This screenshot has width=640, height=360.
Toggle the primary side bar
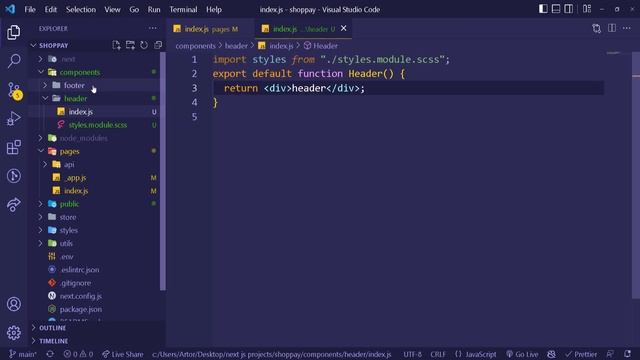tap(543, 9)
